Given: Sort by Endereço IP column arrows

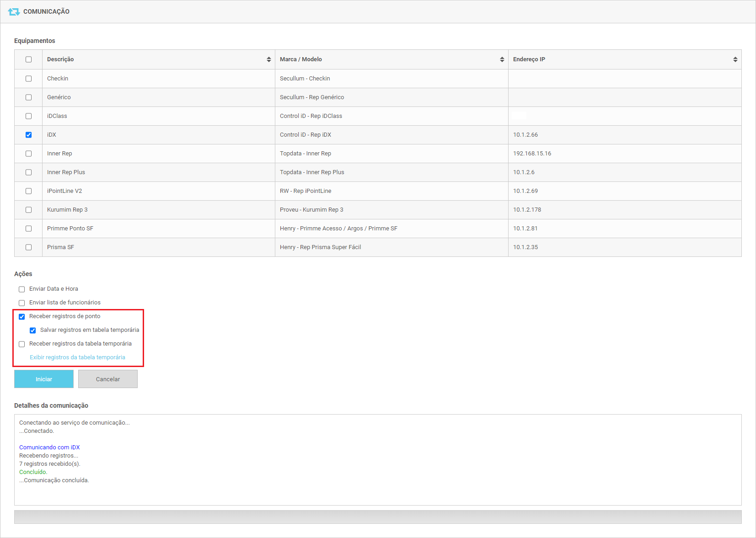Looking at the screenshot, I should [x=735, y=59].
